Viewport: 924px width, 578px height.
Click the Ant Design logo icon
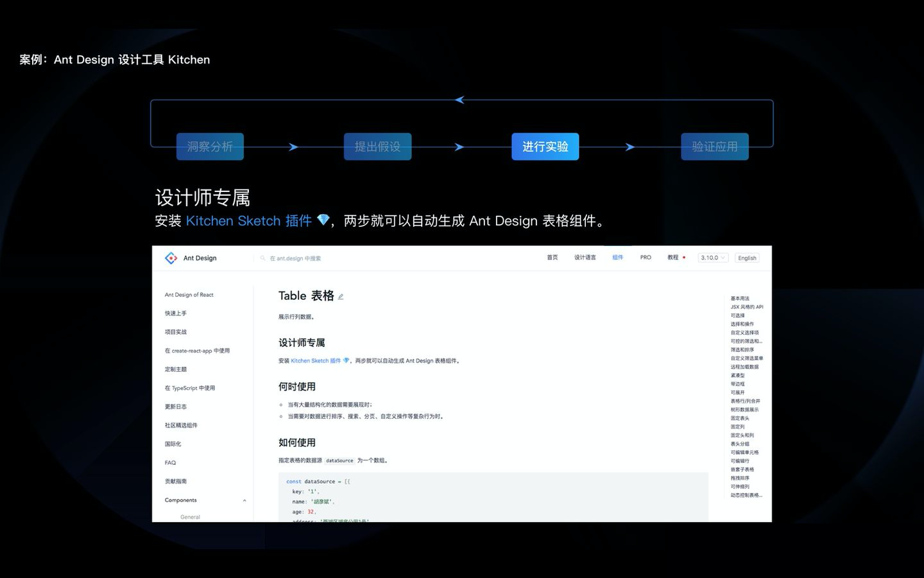pos(171,258)
